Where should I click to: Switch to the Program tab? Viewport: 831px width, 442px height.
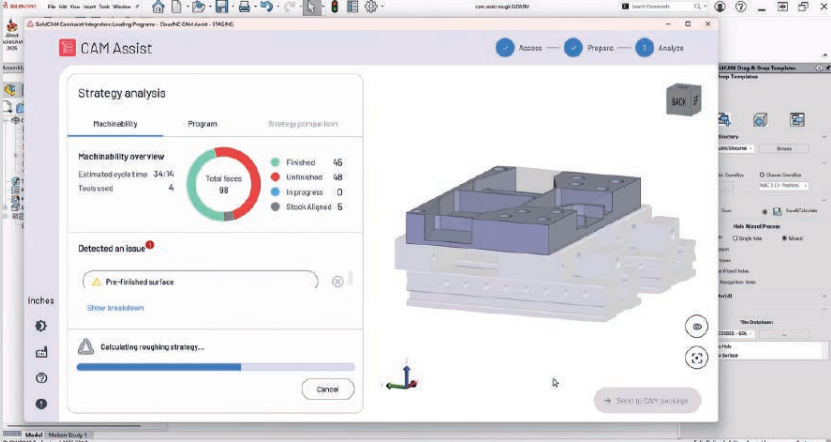[x=202, y=124]
